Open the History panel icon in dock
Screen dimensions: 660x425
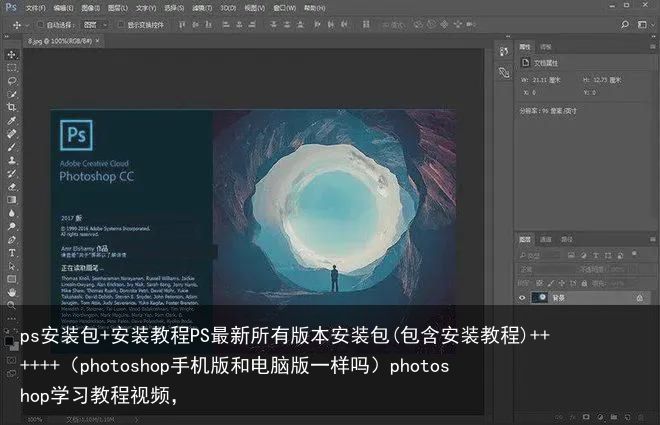tap(504, 52)
